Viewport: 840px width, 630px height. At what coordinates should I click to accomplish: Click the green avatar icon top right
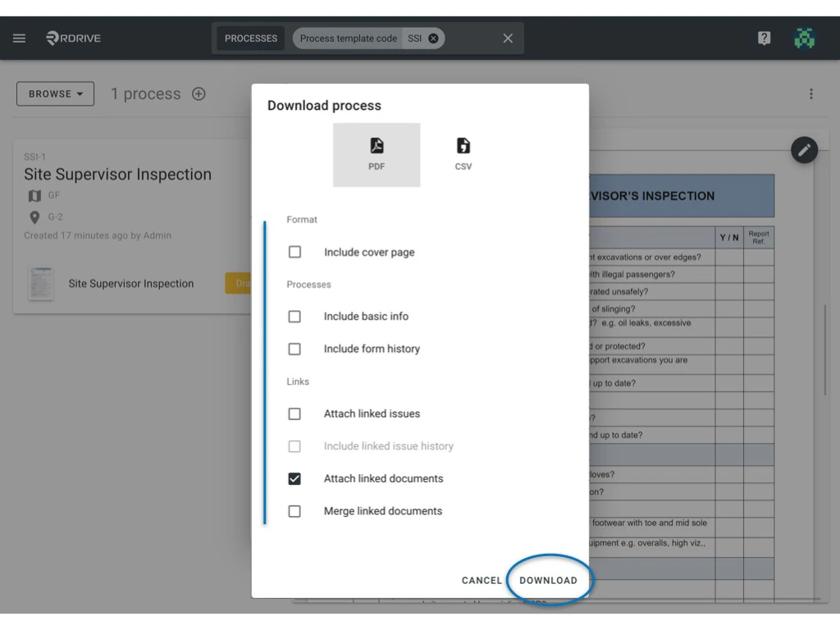pos(805,38)
